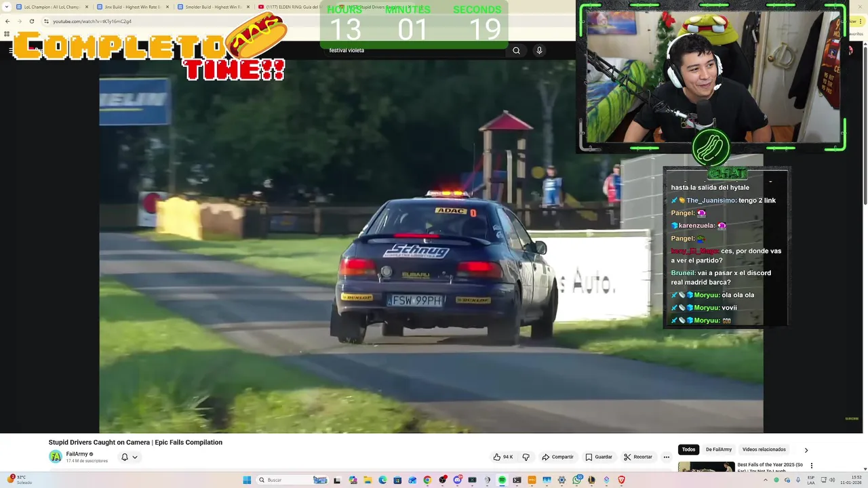Open Chrome apps grid on bookmarks bar
This screenshot has height=488, width=868.
7,34
